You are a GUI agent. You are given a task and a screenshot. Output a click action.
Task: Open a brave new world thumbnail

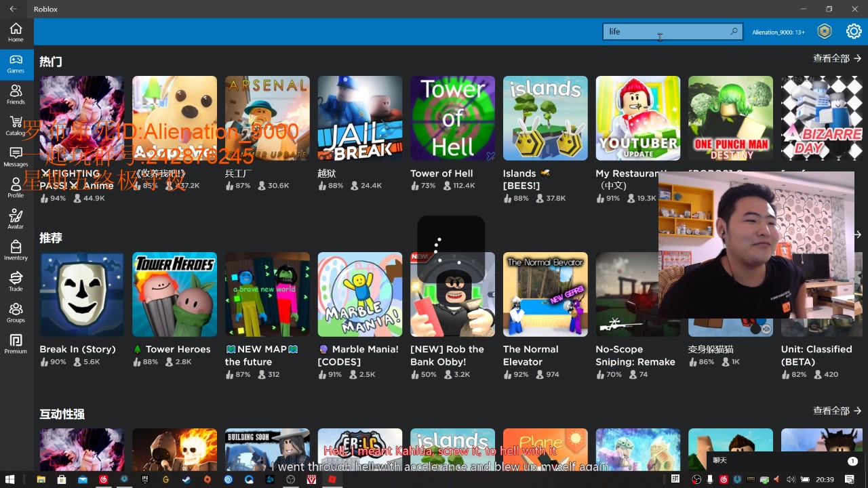pos(267,294)
